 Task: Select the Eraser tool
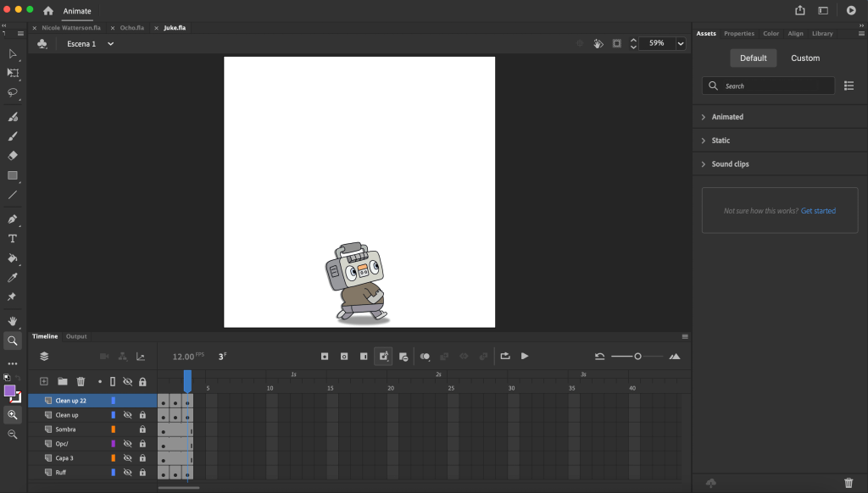click(x=13, y=156)
